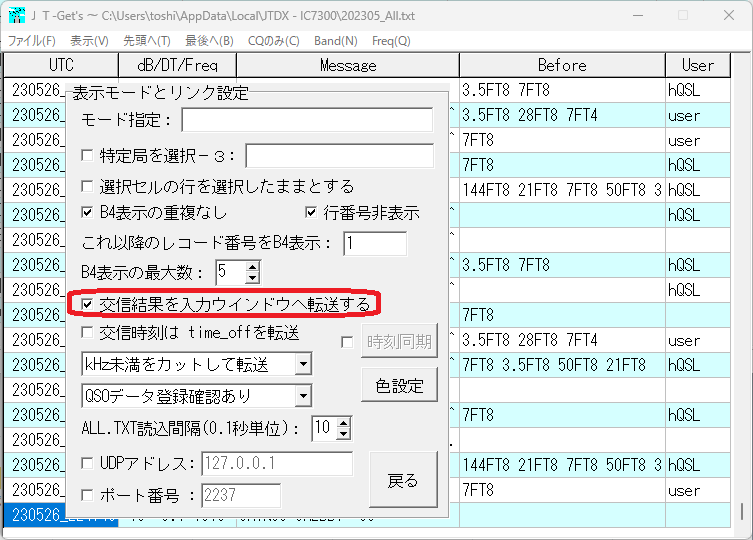
Task: Click the B4表示 record number field
Action: (375, 243)
